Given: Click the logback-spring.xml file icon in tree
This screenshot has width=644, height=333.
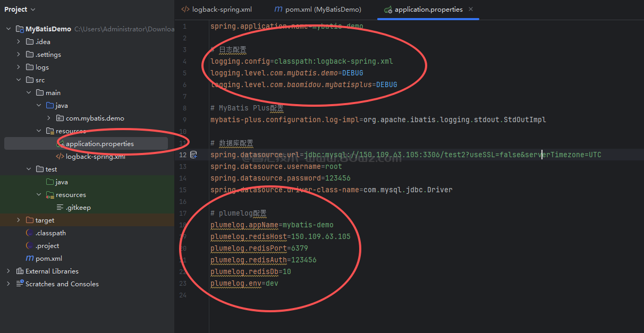Looking at the screenshot, I should (x=60, y=157).
